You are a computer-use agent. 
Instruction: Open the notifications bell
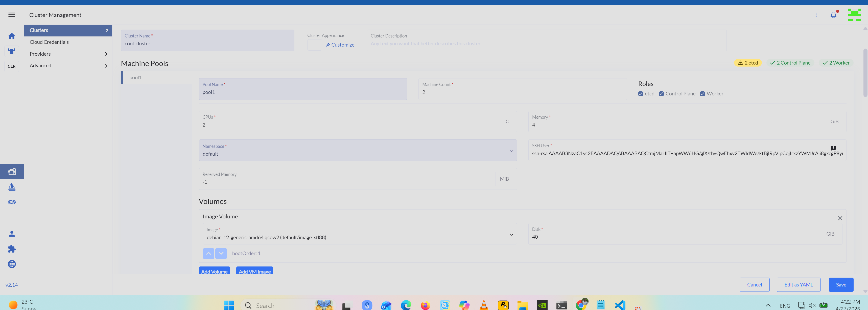click(833, 15)
